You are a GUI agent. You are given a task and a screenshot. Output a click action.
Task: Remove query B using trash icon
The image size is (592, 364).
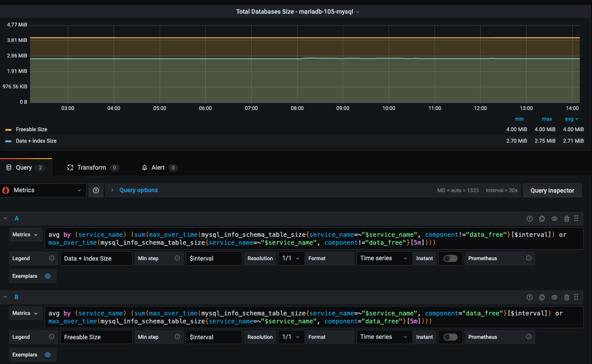coord(566,297)
